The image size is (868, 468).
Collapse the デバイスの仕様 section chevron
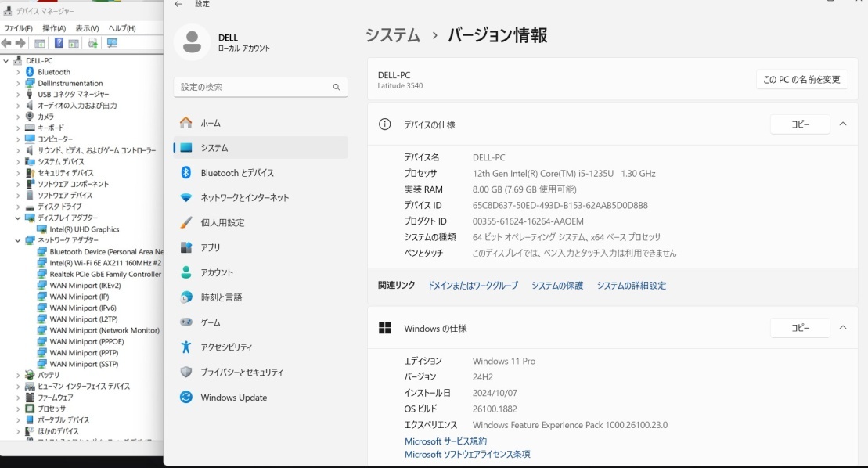[x=843, y=124]
